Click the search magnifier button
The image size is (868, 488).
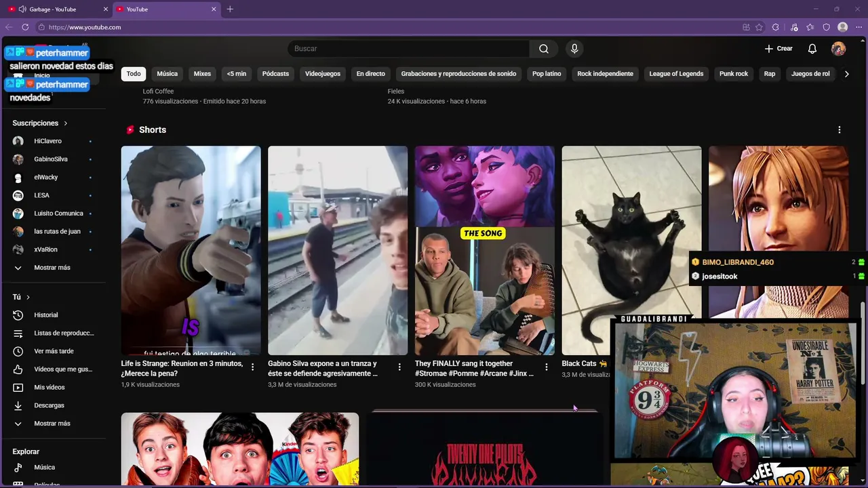click(x=543, y=49)
